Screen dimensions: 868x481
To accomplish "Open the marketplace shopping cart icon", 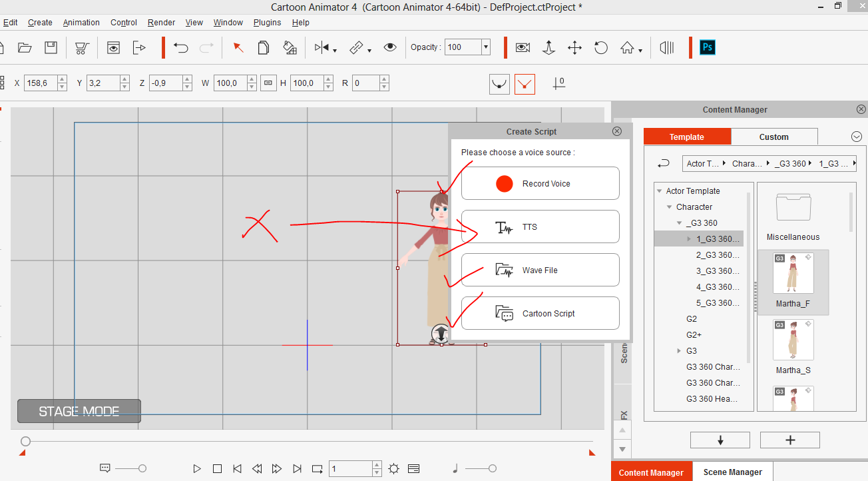I will (82, 48).
